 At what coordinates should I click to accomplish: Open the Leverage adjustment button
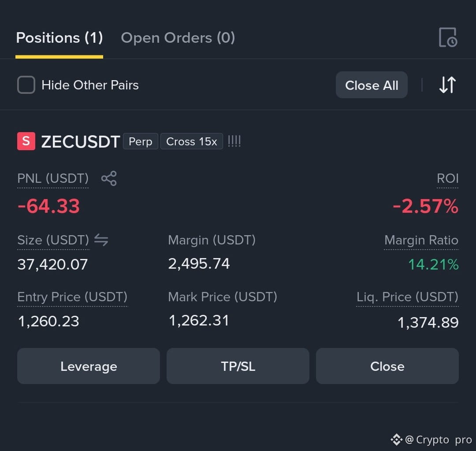(89, 366)
